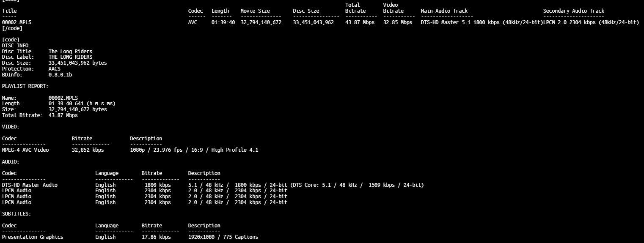Click the BDInfo version 0.8.0.1b
The height and width of the screenshot is (243, 644).
(x=60, y=75)
